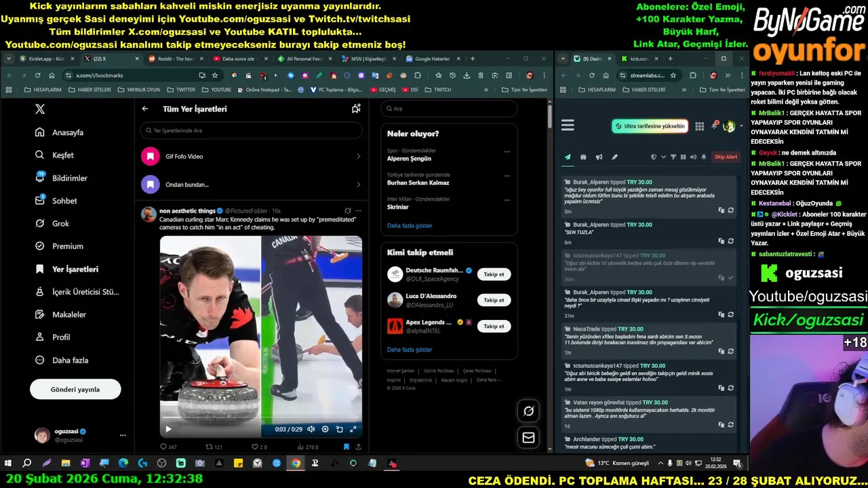The image size is (868, 488).
Task: Follow Luca D'Alessandro with Takip et
Action: 494,300
